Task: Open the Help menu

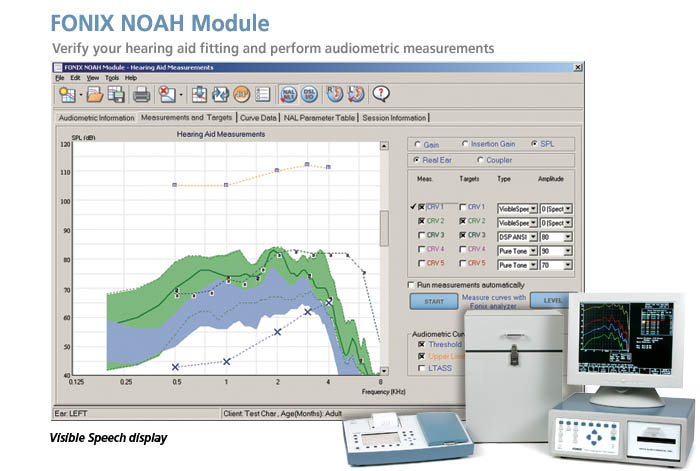Action: click(x=131, y=78)
